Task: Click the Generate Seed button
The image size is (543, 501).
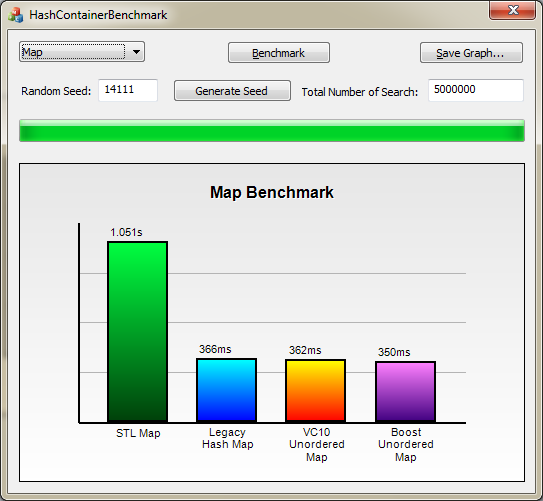Action: (232, 91)
